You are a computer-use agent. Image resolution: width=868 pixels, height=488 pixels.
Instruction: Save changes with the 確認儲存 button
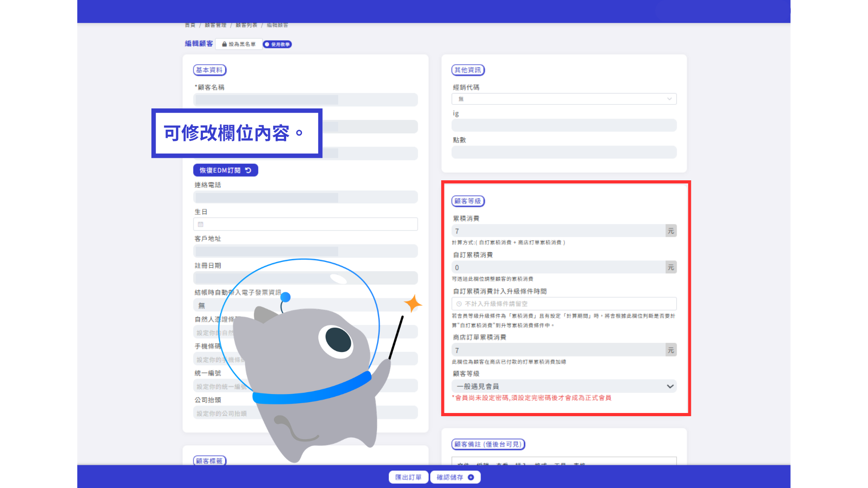(x=455, y=477)
